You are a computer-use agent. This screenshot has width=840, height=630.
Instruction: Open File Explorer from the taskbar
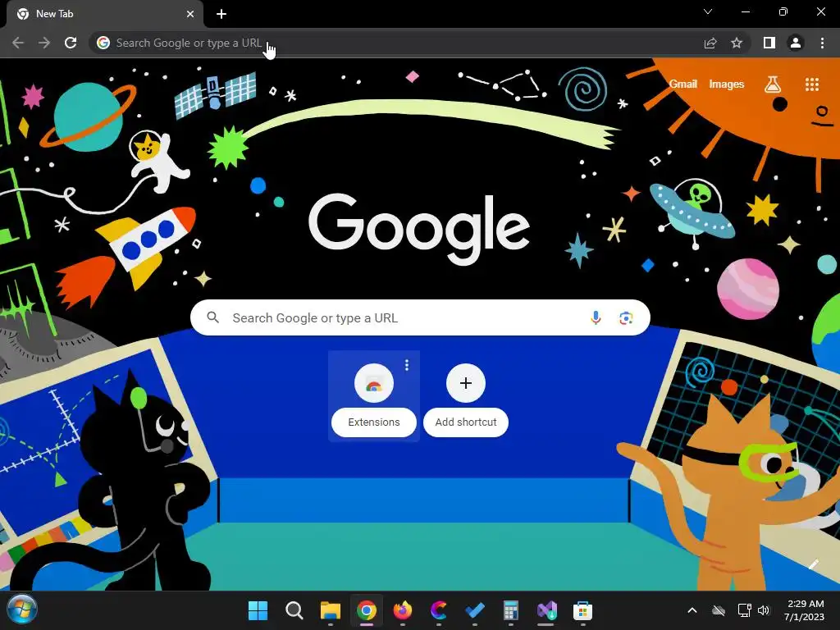pos(331,610)
